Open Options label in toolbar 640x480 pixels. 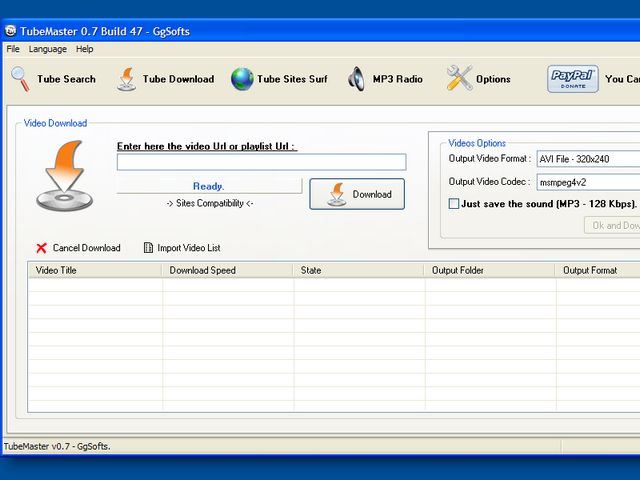coord(493,79)
